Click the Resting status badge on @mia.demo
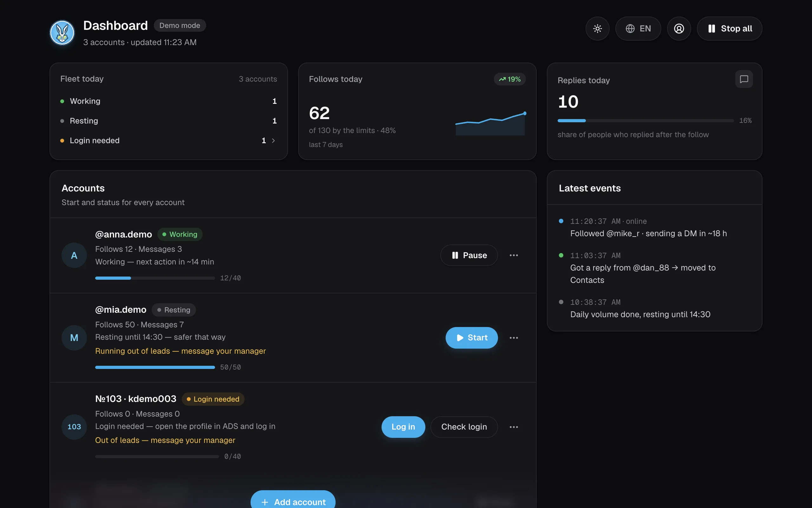 click(x=174, y=310)
